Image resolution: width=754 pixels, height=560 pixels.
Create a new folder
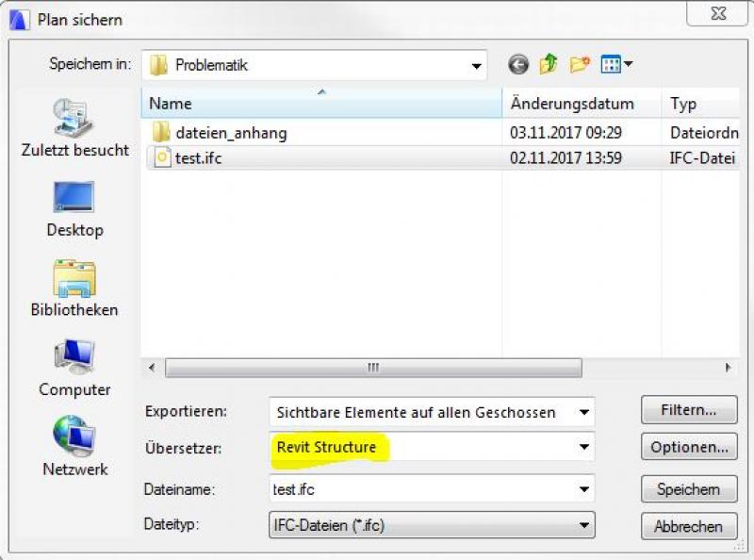pos(579,65)
